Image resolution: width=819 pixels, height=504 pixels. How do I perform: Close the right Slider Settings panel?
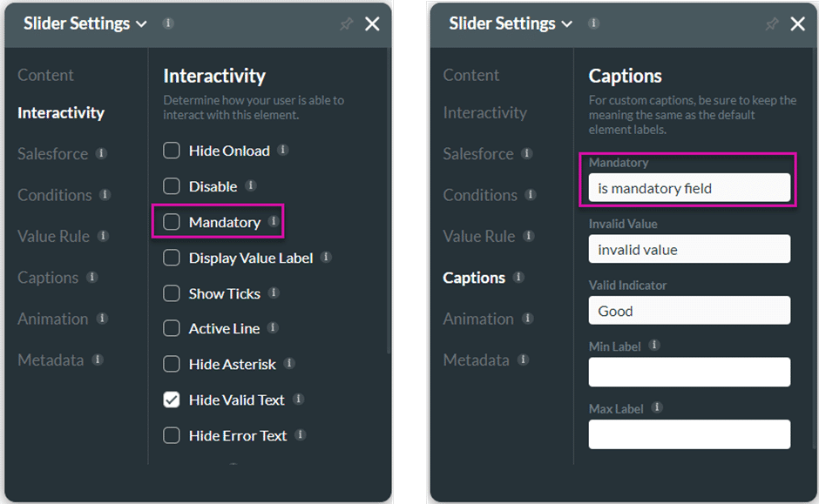[797, 24]
